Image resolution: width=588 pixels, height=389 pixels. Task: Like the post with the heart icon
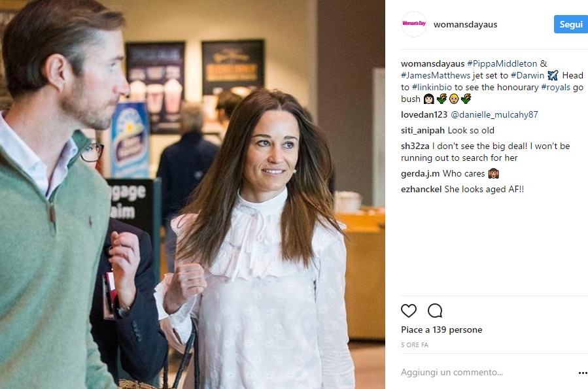(x=408, y=311)
